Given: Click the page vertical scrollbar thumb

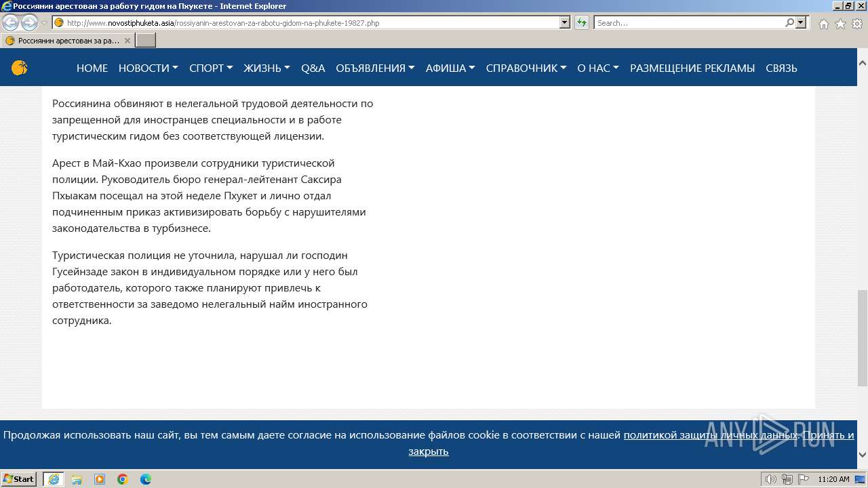Looking at the screenshot, I should pos(863,338).
